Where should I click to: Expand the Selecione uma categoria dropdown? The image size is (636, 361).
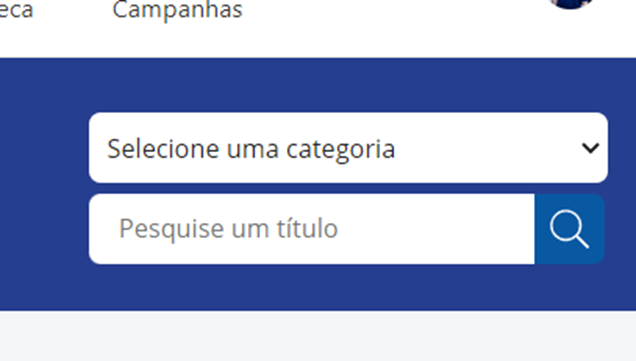coord(348,148)
